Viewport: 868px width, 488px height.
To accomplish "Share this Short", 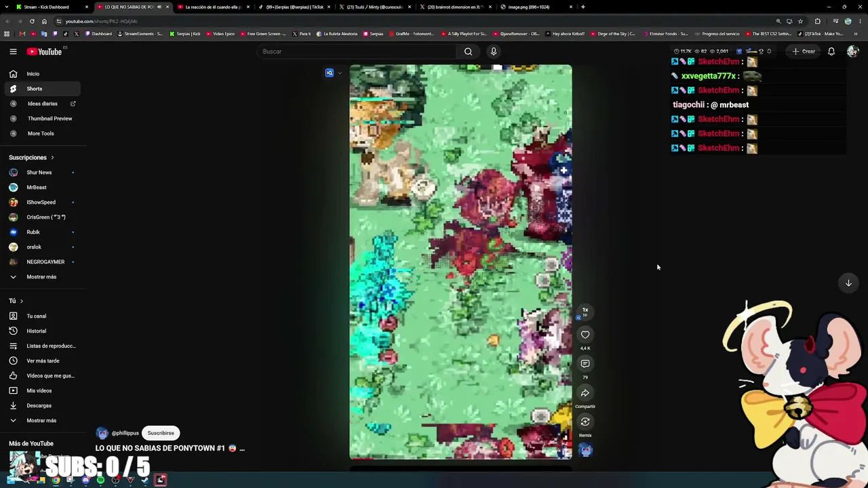I will 585,393.
